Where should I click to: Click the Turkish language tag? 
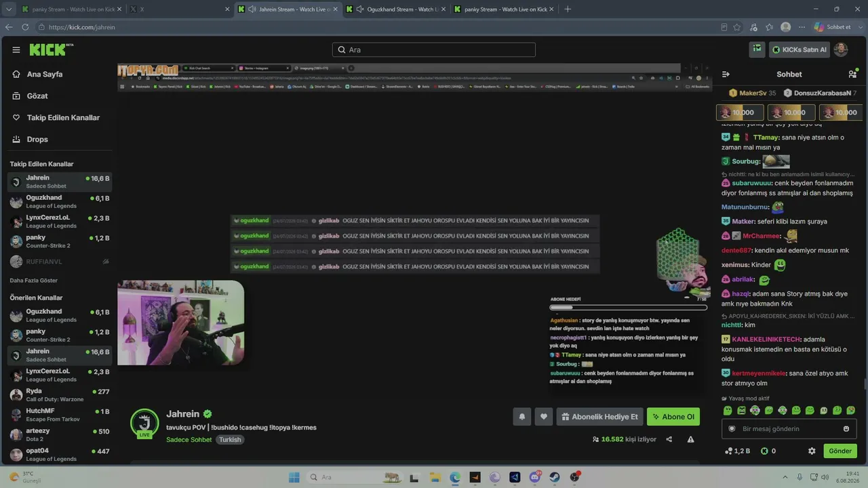point(230,440)
